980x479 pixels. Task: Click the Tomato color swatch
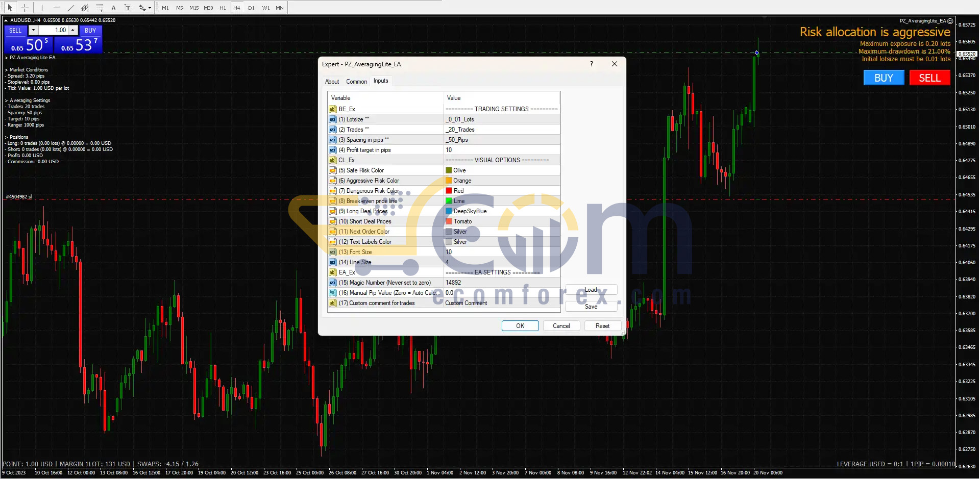(449, 221)
